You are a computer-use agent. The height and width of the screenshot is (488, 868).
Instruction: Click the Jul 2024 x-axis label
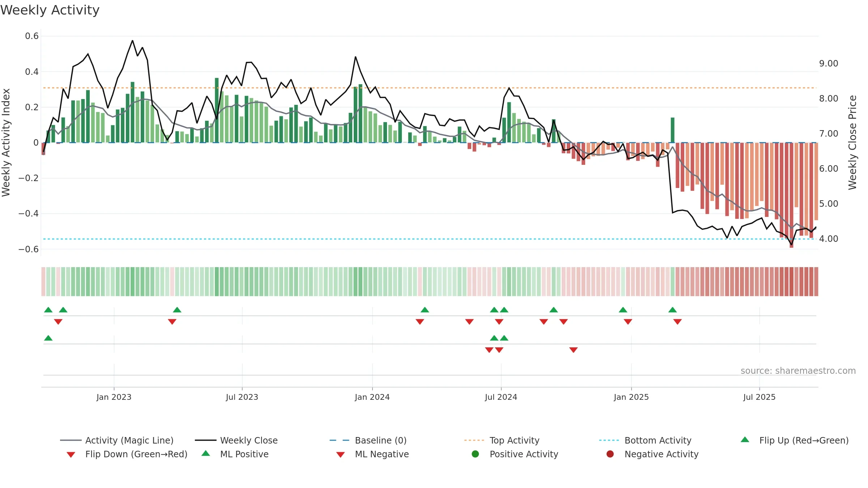[501, 397]
